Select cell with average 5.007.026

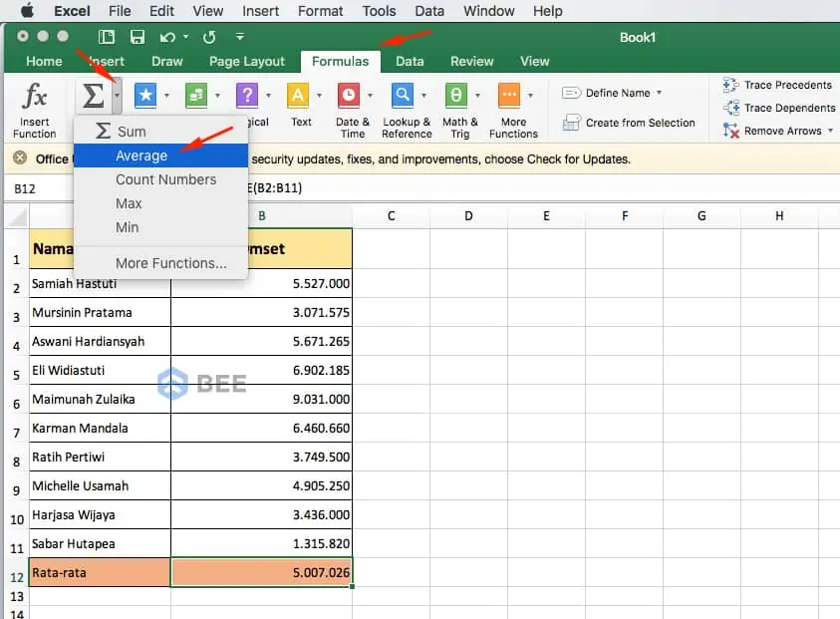click(261, 572)
